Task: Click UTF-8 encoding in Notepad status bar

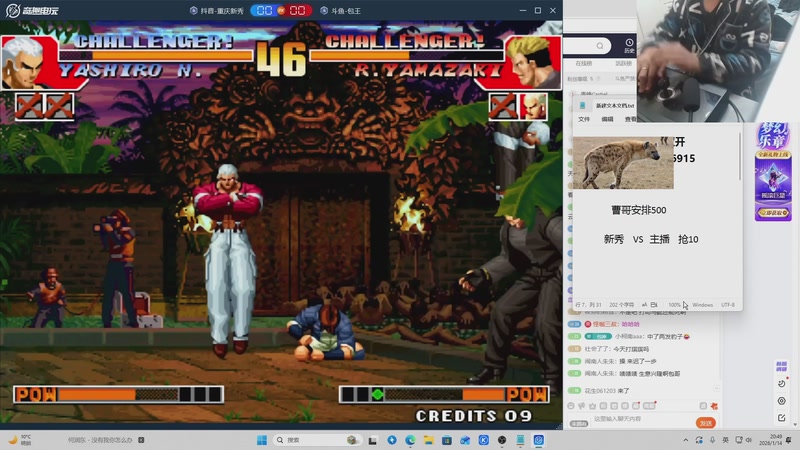Action: click(x=728, y=305)
